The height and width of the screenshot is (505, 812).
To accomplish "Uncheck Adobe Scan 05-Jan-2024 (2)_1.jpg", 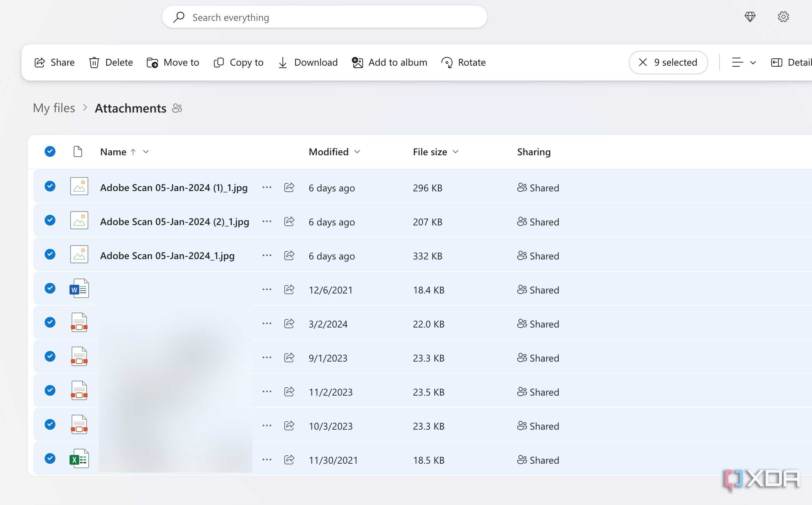I will [x=50, y=220].
